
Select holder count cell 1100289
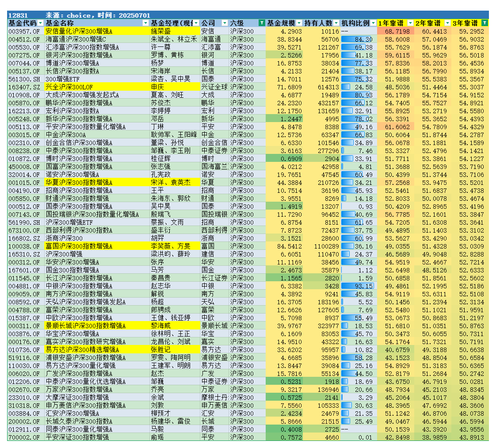[322, 246]
